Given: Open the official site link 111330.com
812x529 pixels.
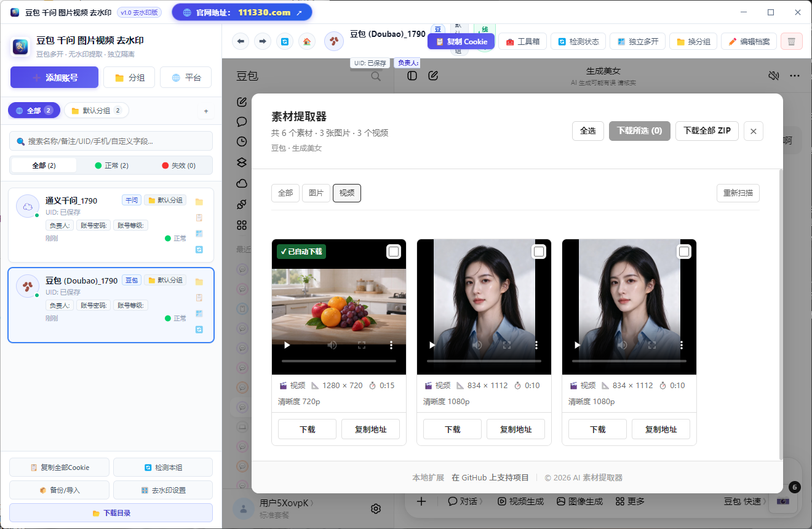Looking at the screenshot, I should click(x=242, y=12).
